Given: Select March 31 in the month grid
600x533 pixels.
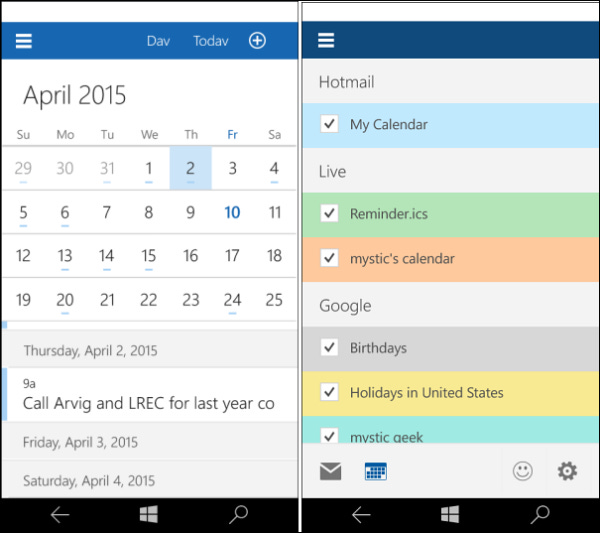Looking at the screenshot, I should click(107, 168).
